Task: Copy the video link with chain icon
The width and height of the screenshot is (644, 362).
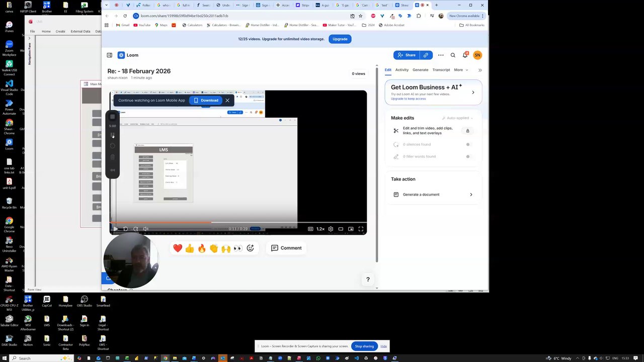Action: (426, 55)
